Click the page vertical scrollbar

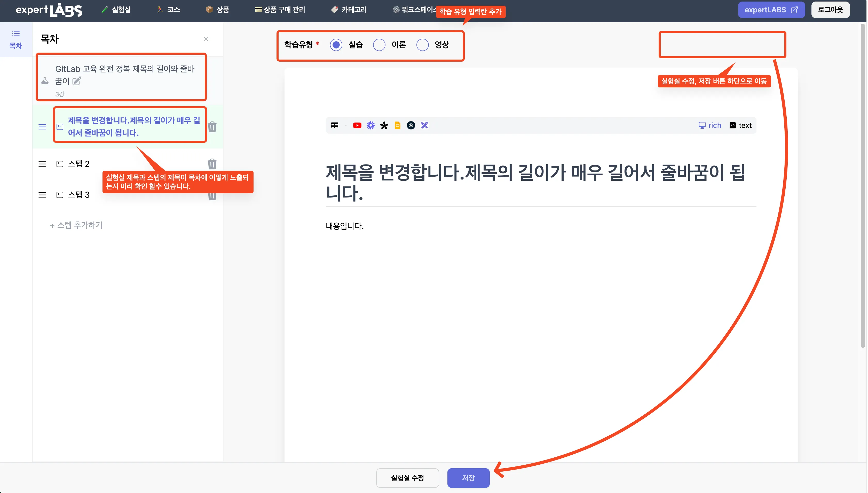pos(863,186)
